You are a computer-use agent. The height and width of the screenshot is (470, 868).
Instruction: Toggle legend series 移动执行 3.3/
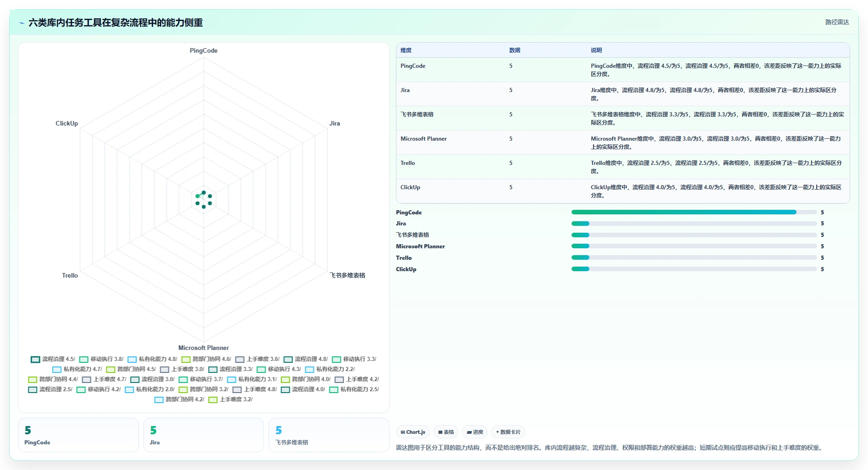click(354, 359)
